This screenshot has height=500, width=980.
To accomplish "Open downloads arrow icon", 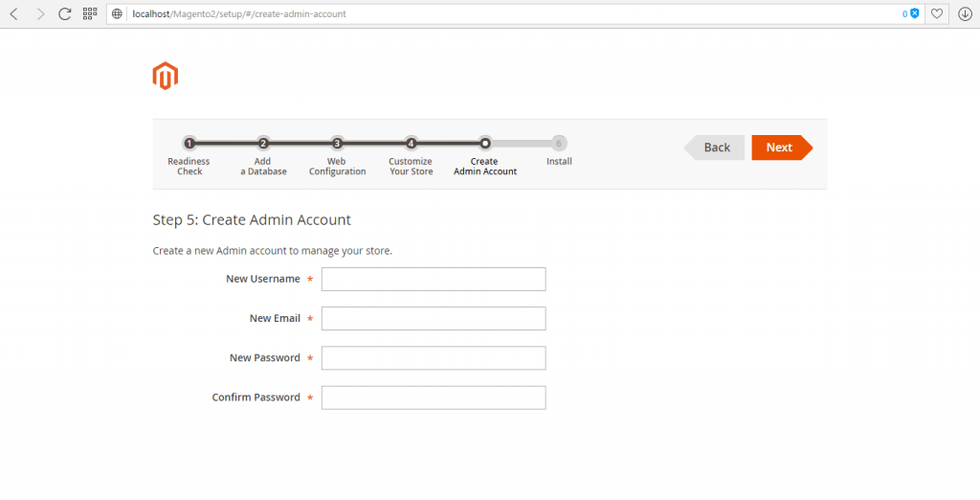I will 965,13.
